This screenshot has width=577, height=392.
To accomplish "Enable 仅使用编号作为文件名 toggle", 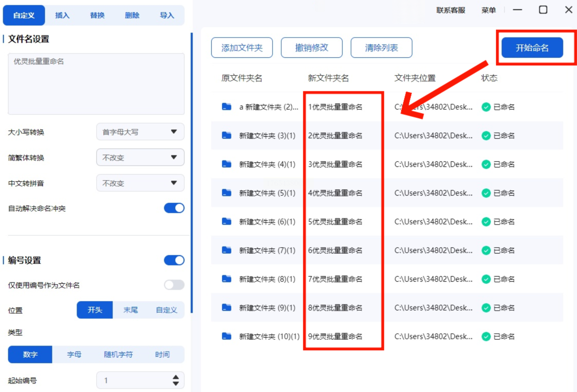I will [x=174, y=285].
